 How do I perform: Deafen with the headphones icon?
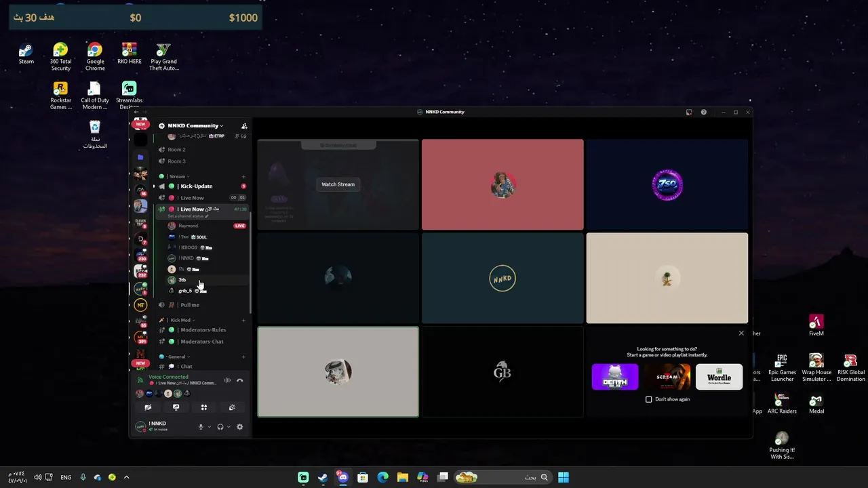(x=220, y=427)
